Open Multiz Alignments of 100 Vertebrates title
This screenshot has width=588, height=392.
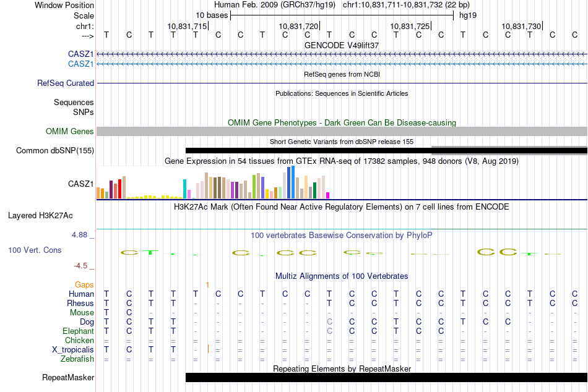click(x=342, y=276)
